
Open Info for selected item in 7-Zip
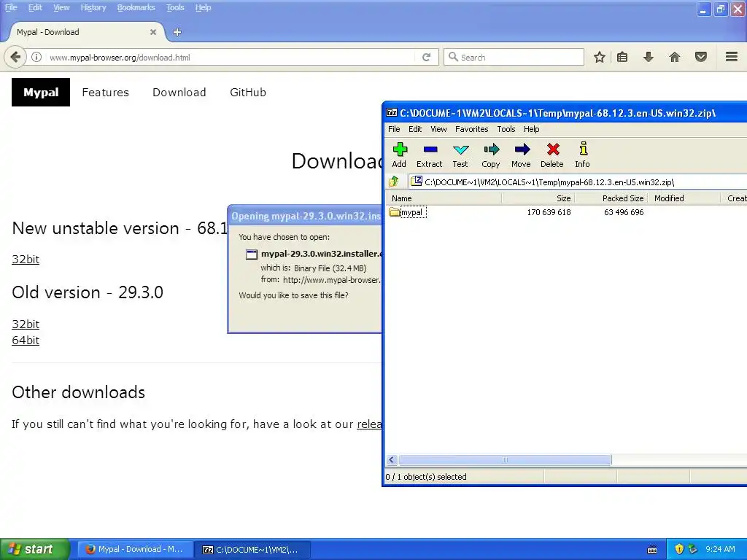(x=583, y=155)
